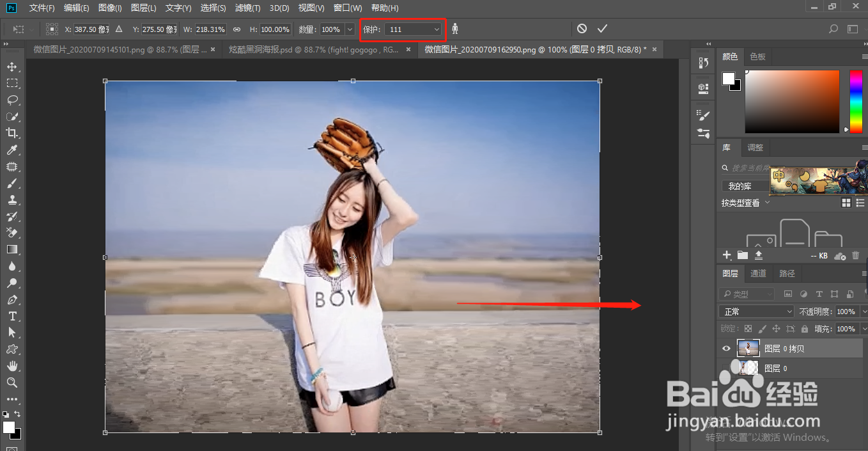Click the foreground color swatch in Color panel
Viewport: 868px width, 451px height.
tap(729, 78)
